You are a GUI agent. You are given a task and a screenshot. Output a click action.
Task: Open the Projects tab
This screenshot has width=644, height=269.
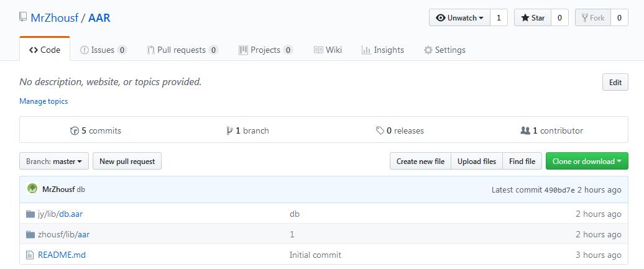[265, 50]
